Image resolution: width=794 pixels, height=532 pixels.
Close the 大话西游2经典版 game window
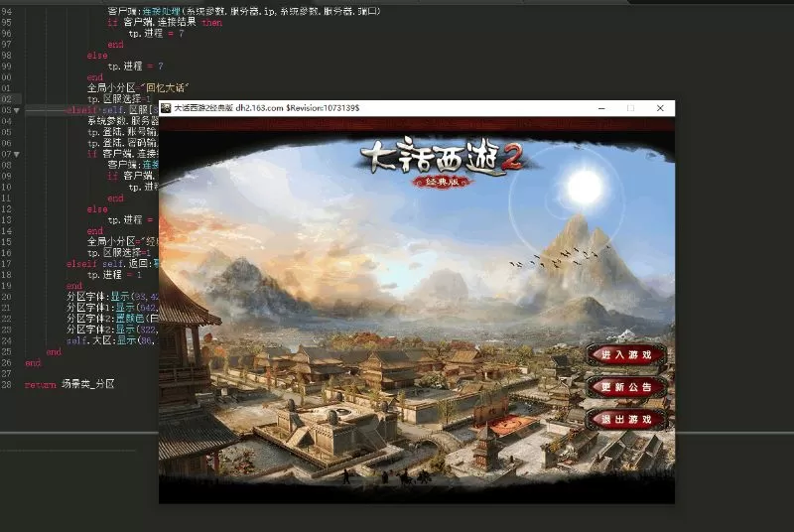click(660, 108)
